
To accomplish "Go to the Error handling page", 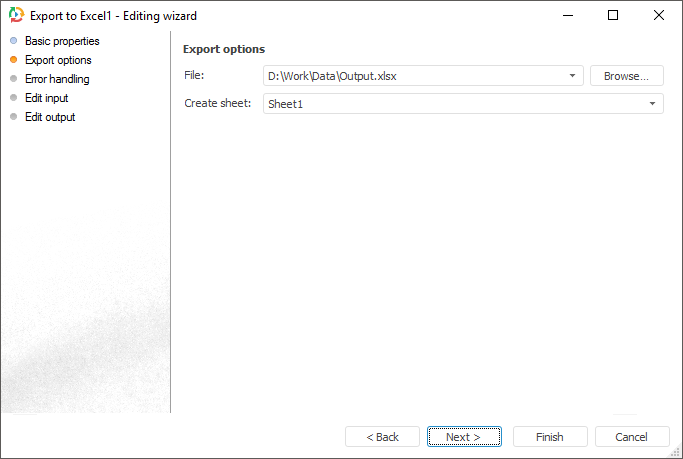I will [57, 79].
